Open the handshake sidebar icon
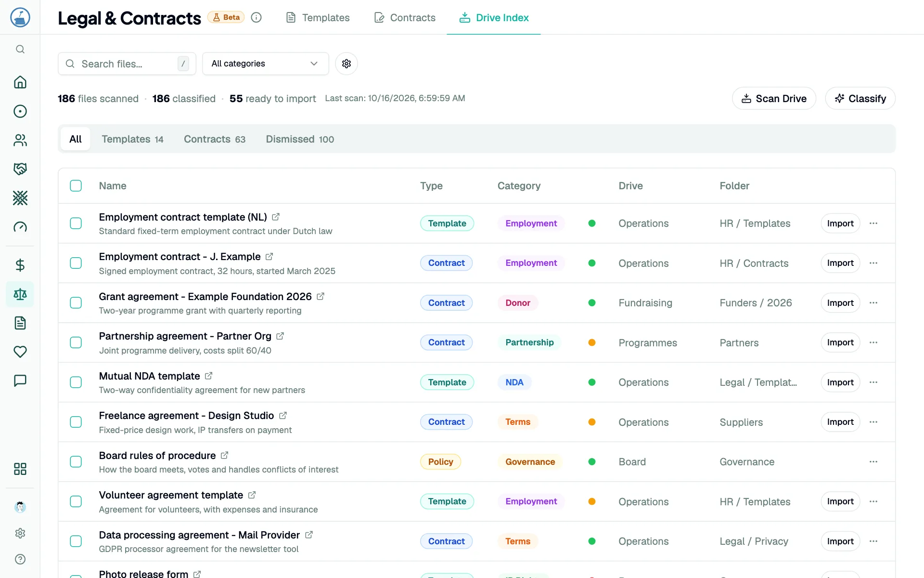This screenshot has width=924, height=578. coord(20,169)
